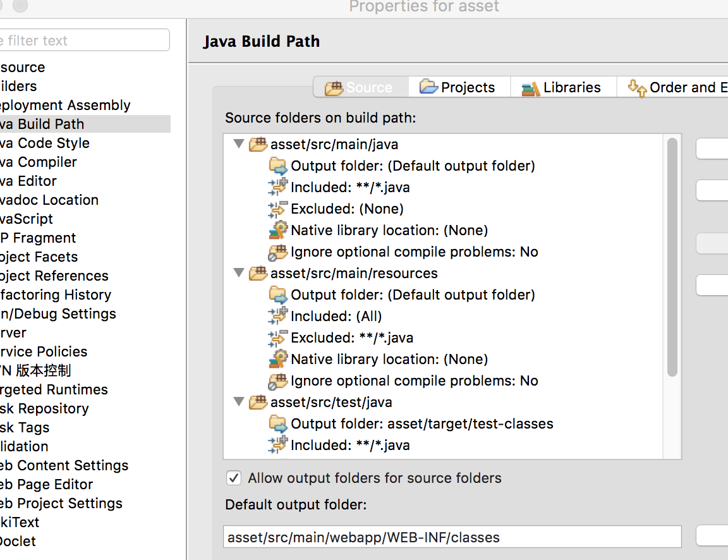Select Java Code Style in sidebar
The height and width of the screenshot is (560, 728).
44,143
